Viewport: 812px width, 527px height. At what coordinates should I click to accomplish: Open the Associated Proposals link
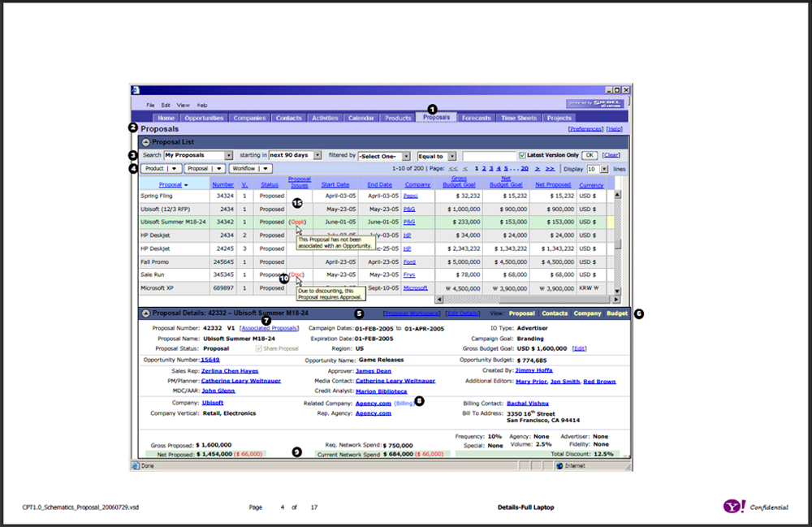point(271,327)
